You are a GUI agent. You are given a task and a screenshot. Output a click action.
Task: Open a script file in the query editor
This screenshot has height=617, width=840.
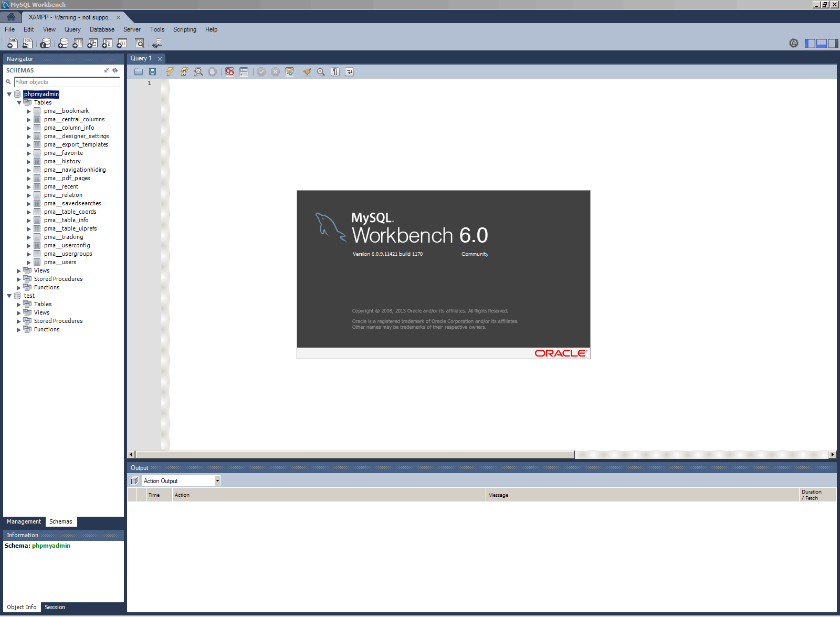[139, 72]
